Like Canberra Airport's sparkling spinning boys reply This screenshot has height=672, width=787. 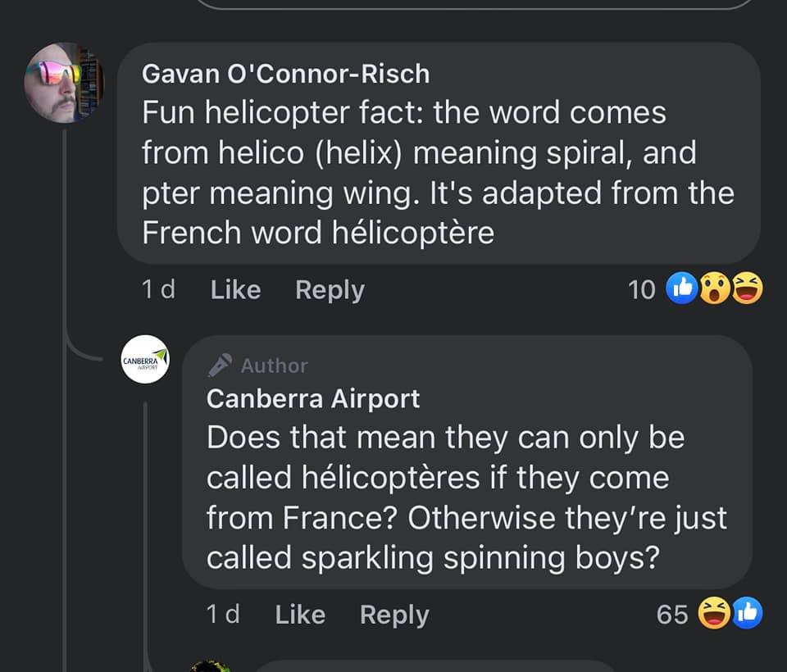click(x=300, y=615)
